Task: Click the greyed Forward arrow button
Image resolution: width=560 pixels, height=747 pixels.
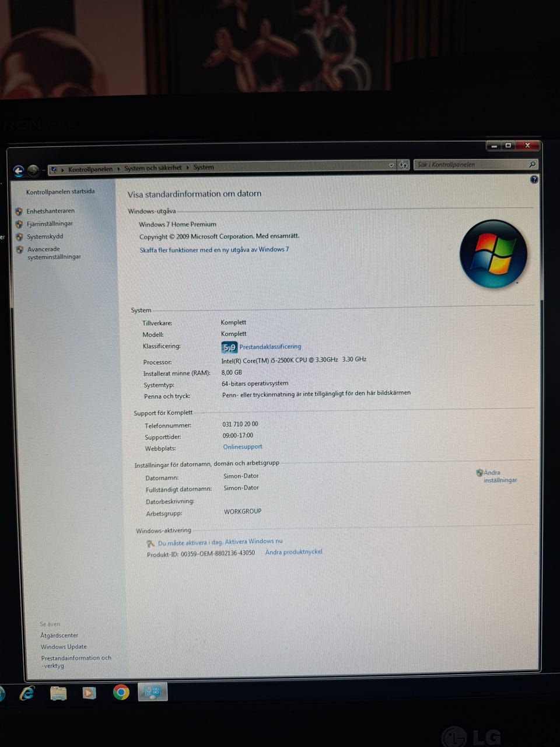Action: [x=33, y=170]
